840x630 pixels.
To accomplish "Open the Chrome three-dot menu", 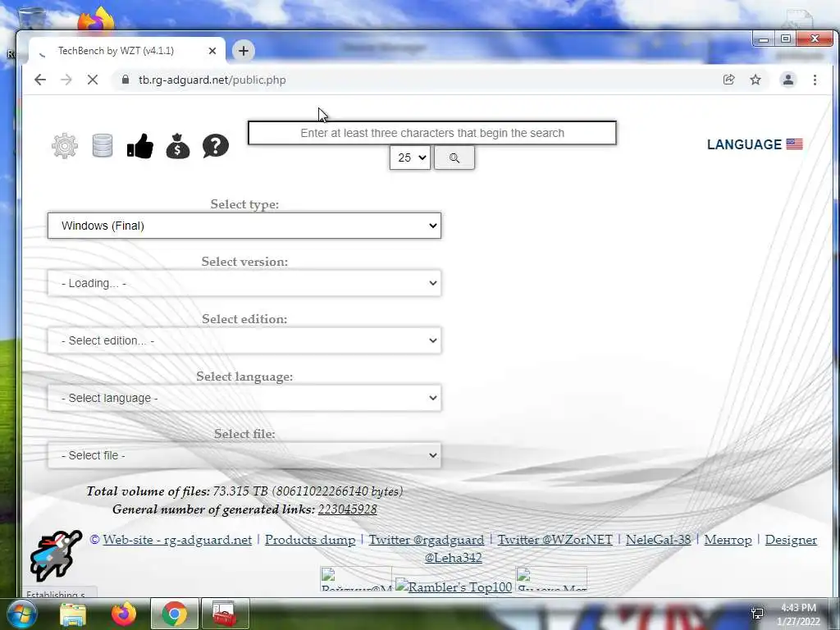I will 815,80.
